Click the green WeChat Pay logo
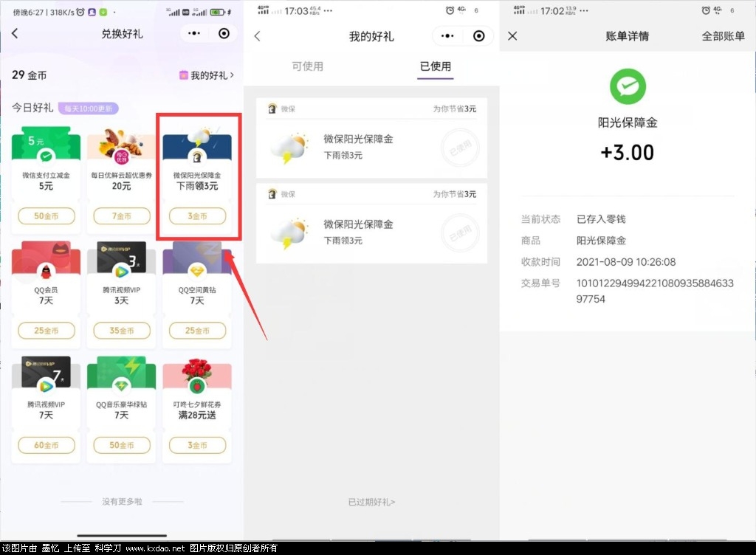Screen dimensions: 756x555 [x=628, y=87]
